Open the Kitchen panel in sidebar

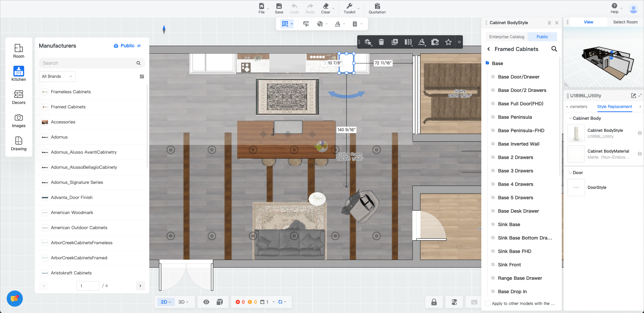(19, 73)
